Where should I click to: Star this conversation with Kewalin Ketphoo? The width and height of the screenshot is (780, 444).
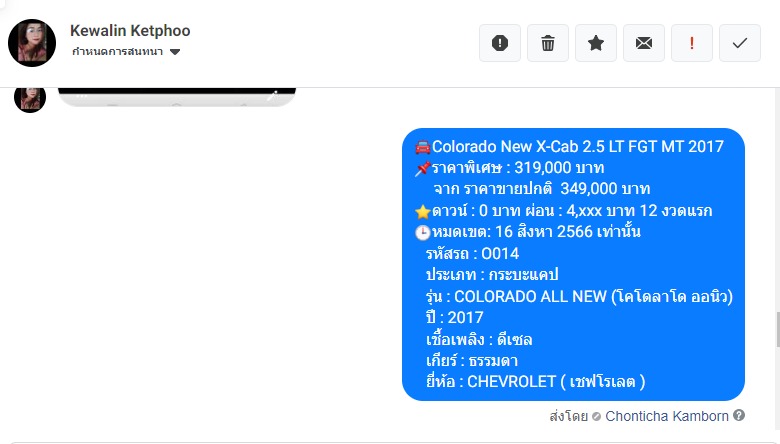595,43
